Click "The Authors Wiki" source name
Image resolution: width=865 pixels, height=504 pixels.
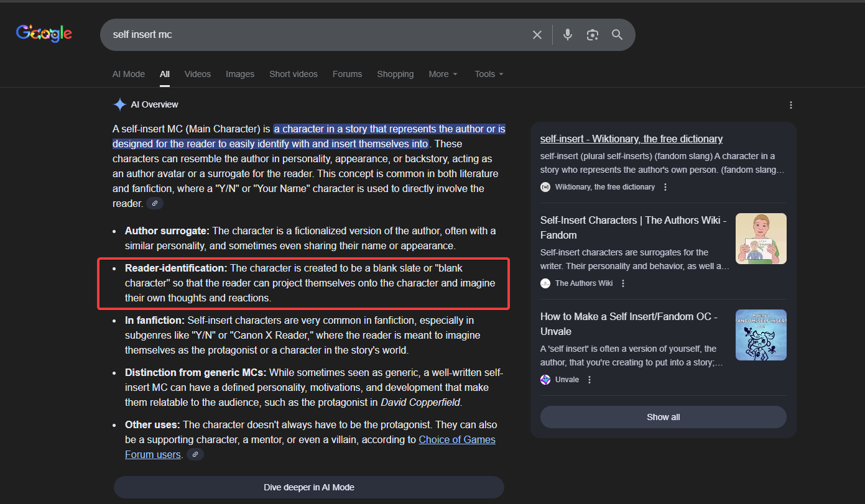[x=584, y=283]
